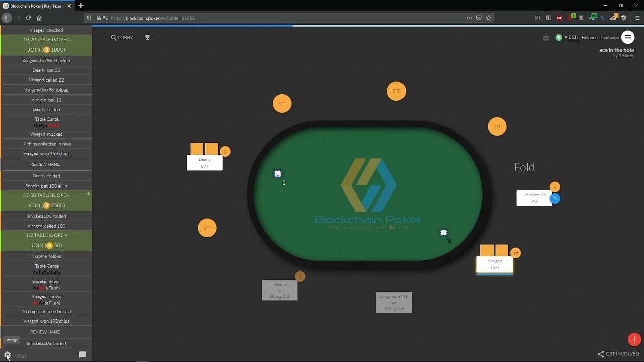Bookmark this page with the star
This screenshot has width=644, height=362.
[488, 18]
